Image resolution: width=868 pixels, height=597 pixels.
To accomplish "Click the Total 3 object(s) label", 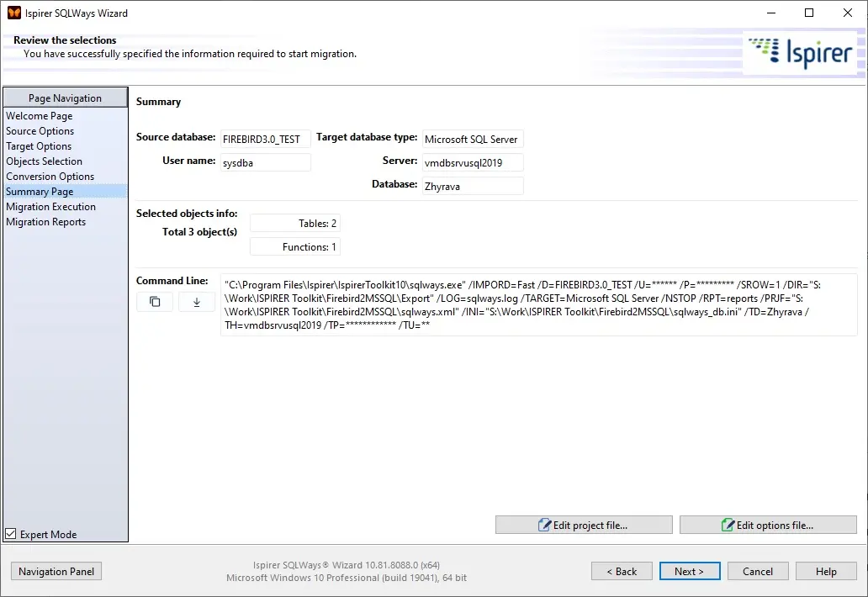I will pyautogui.click(x=199, y=232).
